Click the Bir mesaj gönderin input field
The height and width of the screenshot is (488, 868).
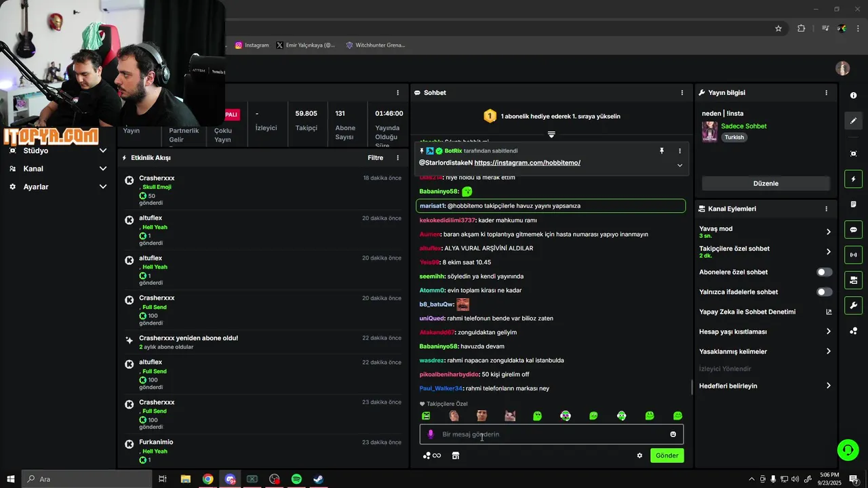[x=551, y=434]
